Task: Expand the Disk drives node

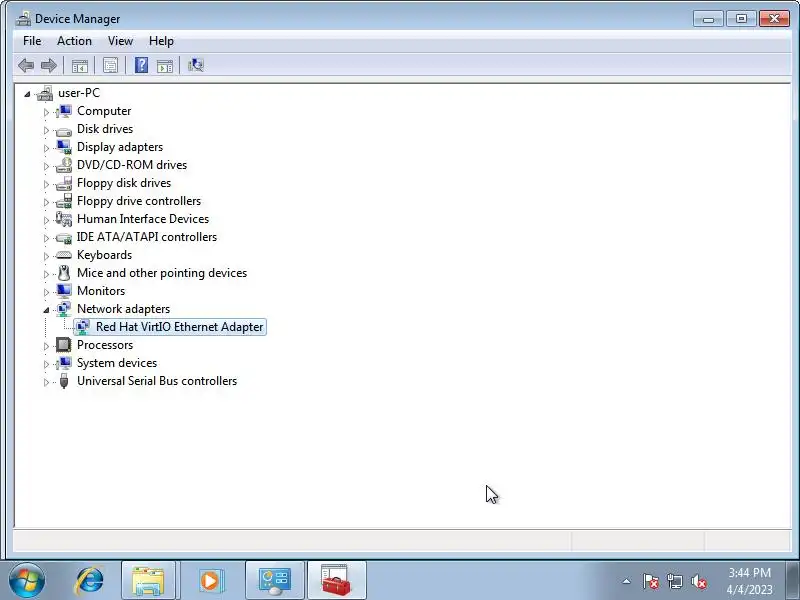Action: (46, 130)
